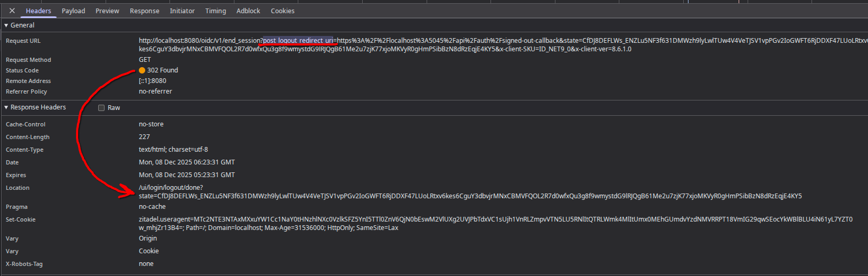Open the Payload tab
The height and width of the screenshot is (276, 868).
click(x=73, y=11)
